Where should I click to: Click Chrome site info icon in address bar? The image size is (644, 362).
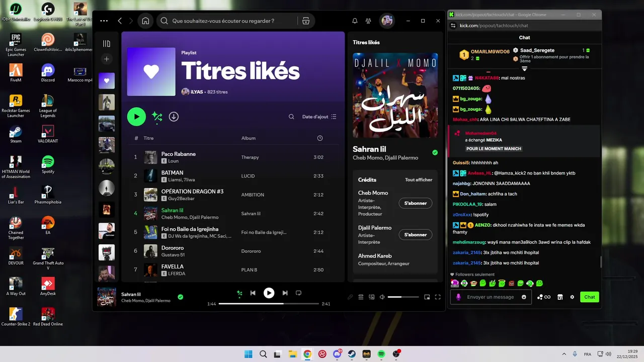[x=453, y=25]
